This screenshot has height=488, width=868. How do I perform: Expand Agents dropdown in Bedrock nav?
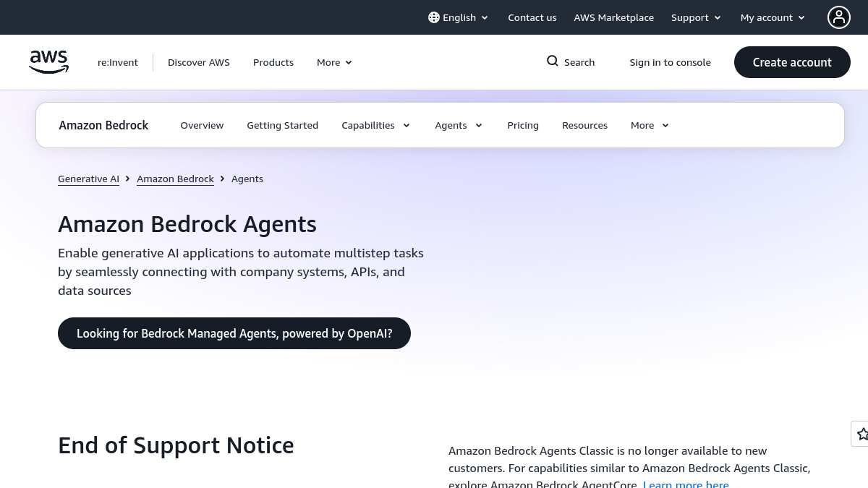point(459,125)
